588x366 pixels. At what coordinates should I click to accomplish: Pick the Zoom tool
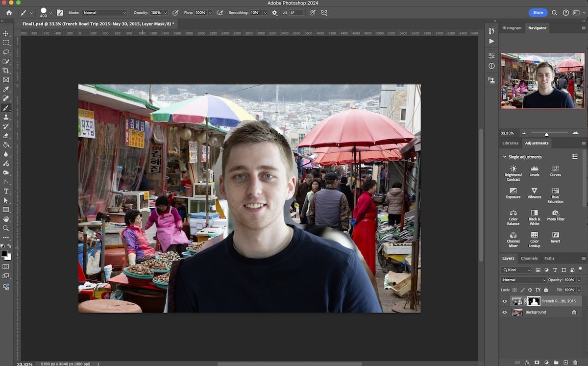6,228
